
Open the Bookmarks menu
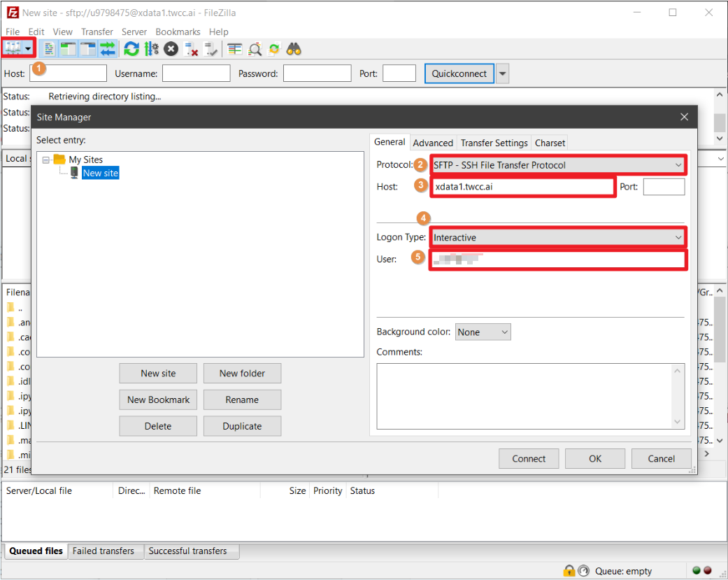pyautogui.click(x=178, y=31)
